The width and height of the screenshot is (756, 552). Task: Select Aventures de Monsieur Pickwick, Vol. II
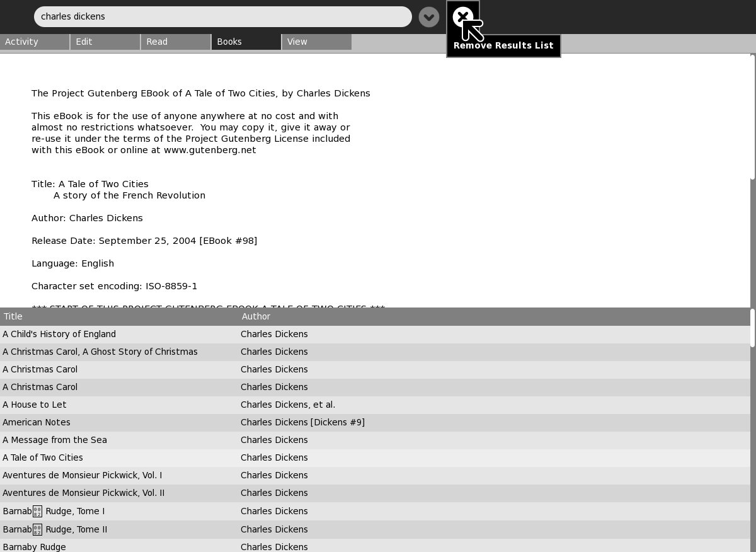click(83, 493)
